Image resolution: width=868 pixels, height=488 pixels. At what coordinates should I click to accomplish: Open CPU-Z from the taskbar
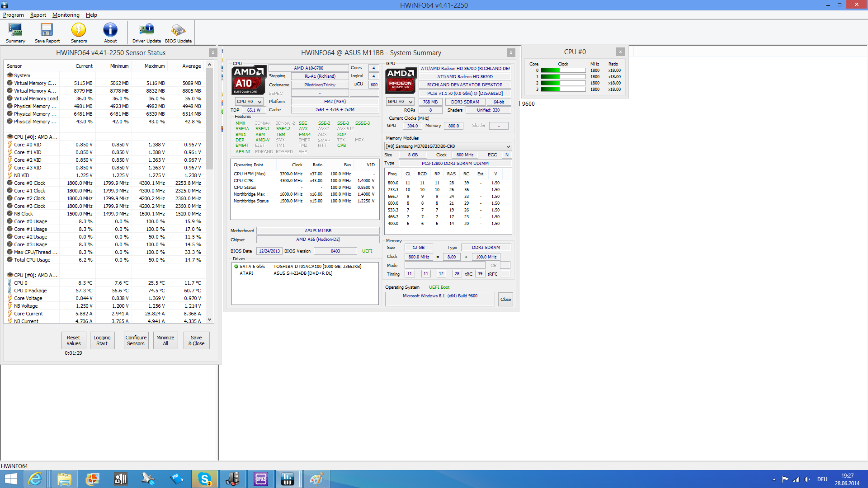[x=261, y=479]
